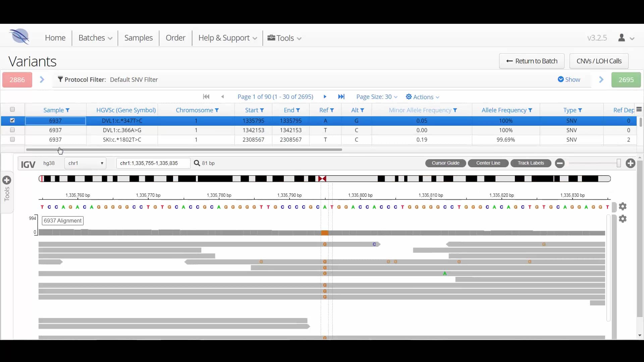Check the second variant row checkbox
Viewport: 644px width, 362px height.
(x=12, y=130)
